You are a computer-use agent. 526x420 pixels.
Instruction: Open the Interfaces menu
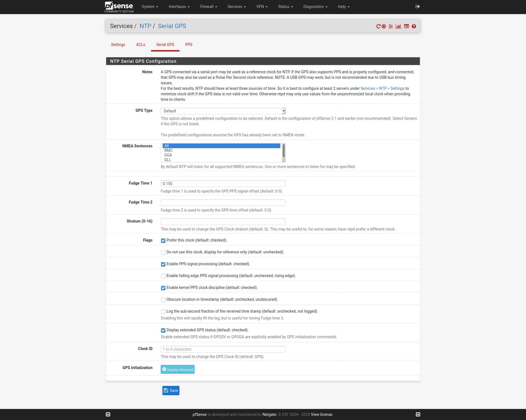[179, 7]
